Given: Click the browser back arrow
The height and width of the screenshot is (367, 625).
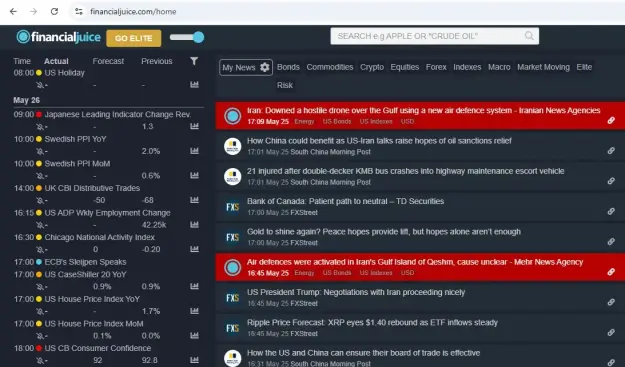Looking at the screenshot, I should point(13,12).
